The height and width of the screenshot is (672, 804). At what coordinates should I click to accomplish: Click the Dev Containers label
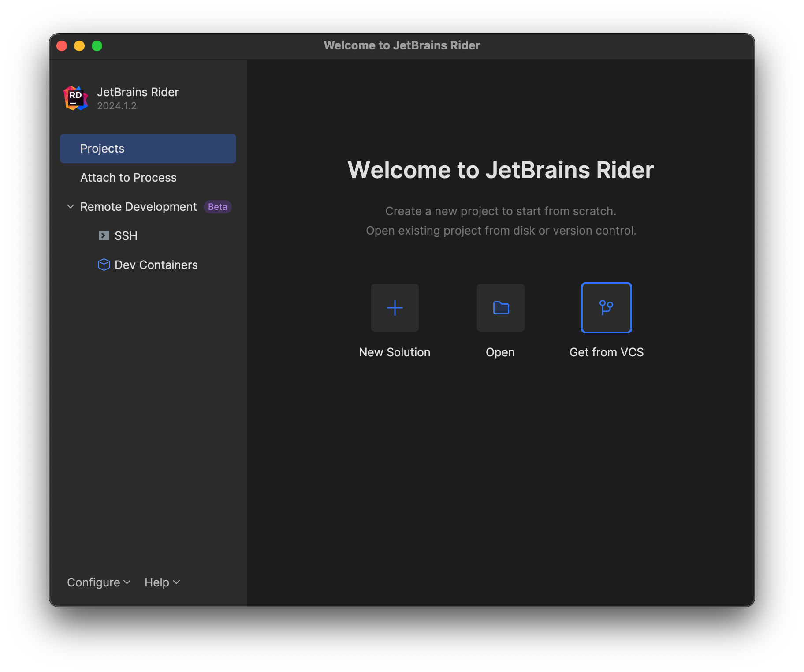pyautogui.click(x=156, y=265)
